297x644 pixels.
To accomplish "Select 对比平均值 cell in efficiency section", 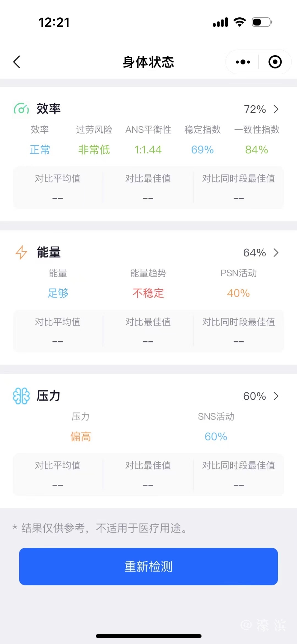I will (x=58, y=188).
